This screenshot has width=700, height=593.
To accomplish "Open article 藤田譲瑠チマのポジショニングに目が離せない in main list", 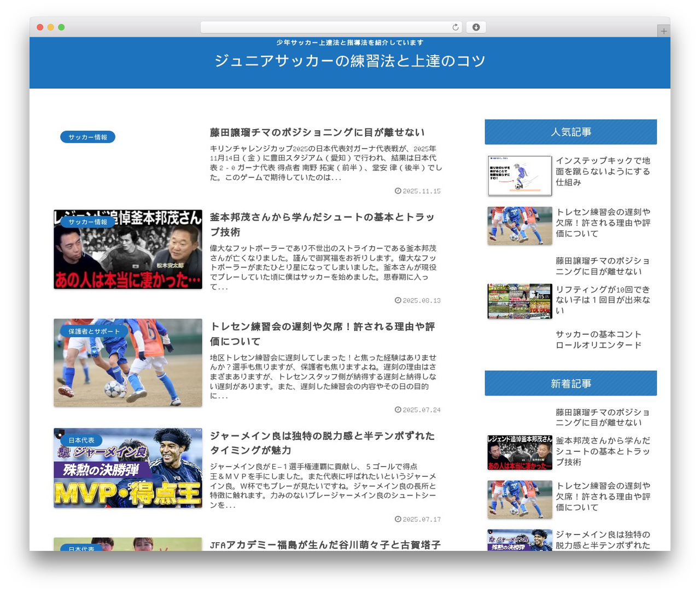I will pyautogui.click(x=317, y=132).
